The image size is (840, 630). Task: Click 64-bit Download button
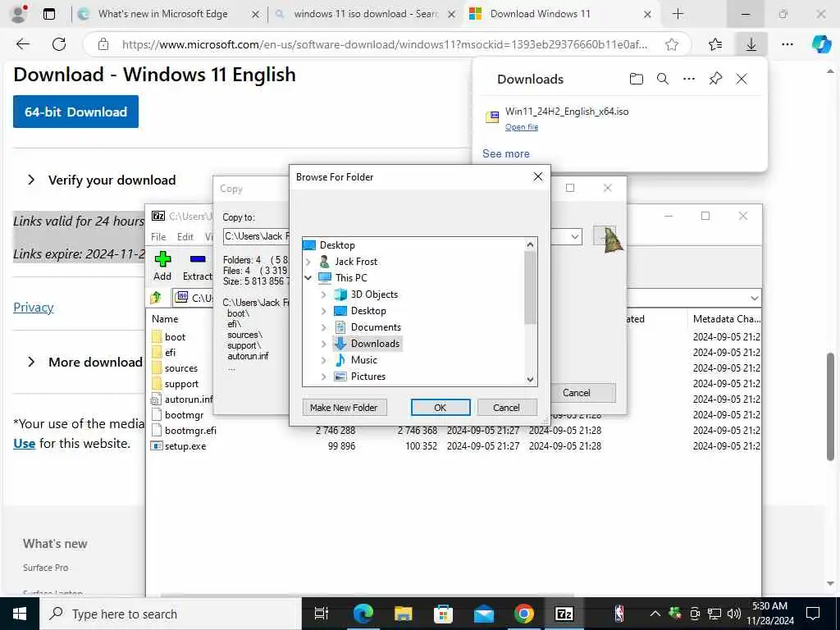[x=75, y=112]
